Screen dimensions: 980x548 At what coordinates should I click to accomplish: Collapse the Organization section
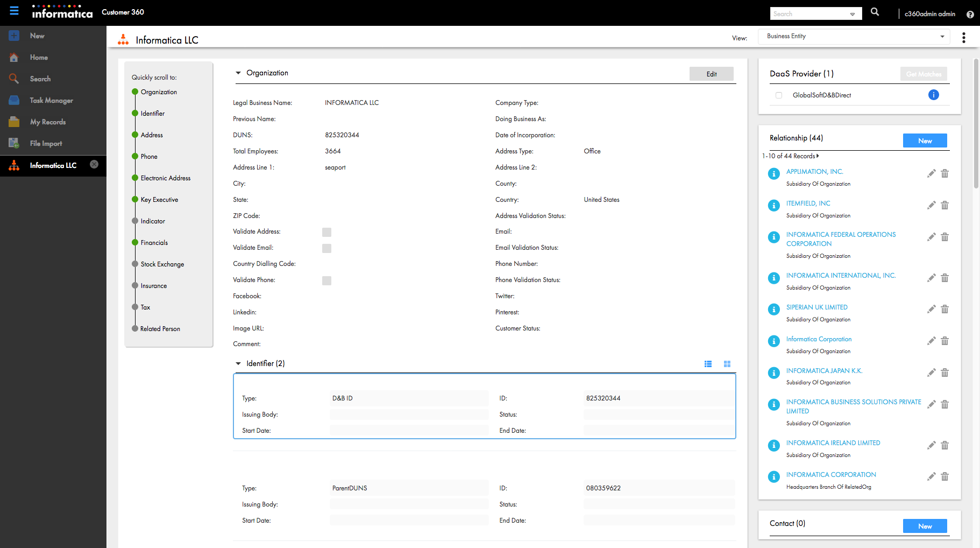pos(238,73)
